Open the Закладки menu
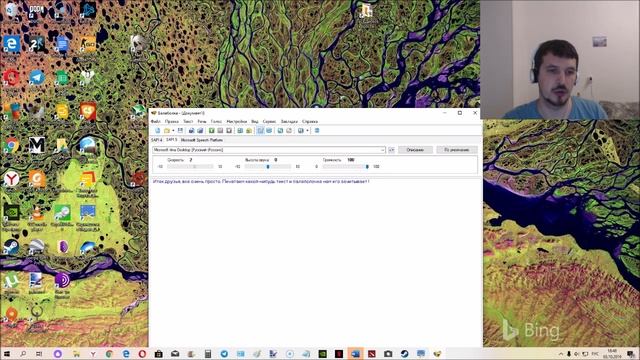640x360 pixels. (289, 122)
